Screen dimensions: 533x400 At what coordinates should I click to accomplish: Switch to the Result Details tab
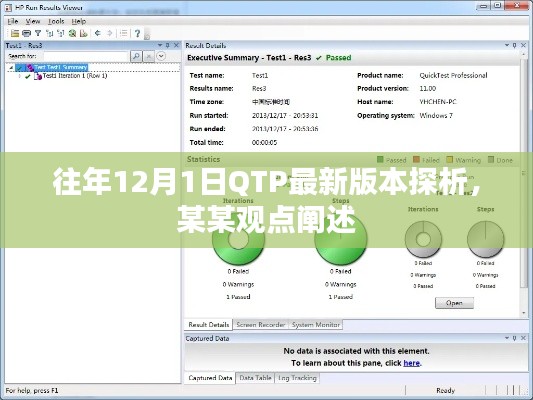[209, 325]
